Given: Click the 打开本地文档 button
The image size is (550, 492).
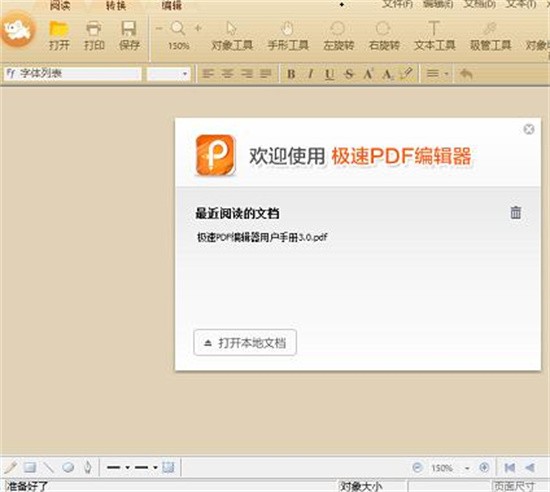Looking at the screenshot, I should coord(245,343).
